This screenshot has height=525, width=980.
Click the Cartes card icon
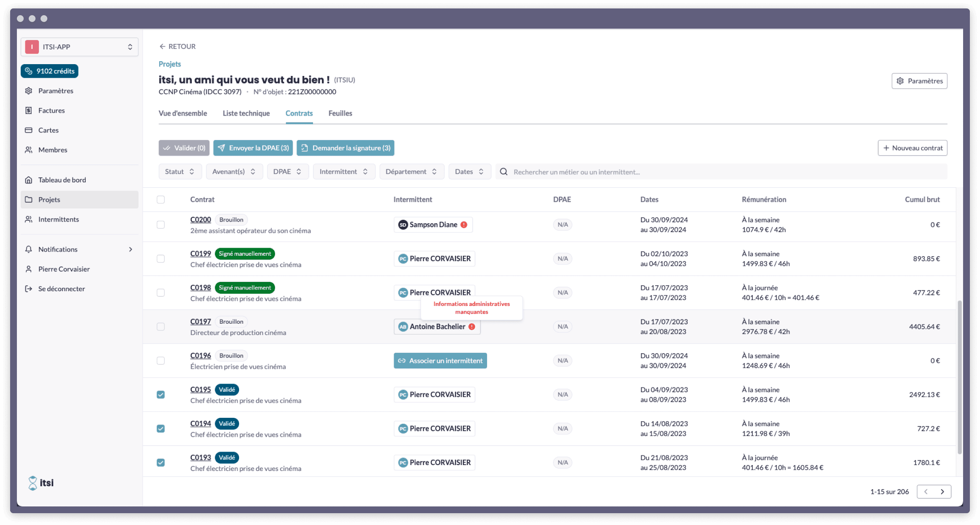click(29, 130)
